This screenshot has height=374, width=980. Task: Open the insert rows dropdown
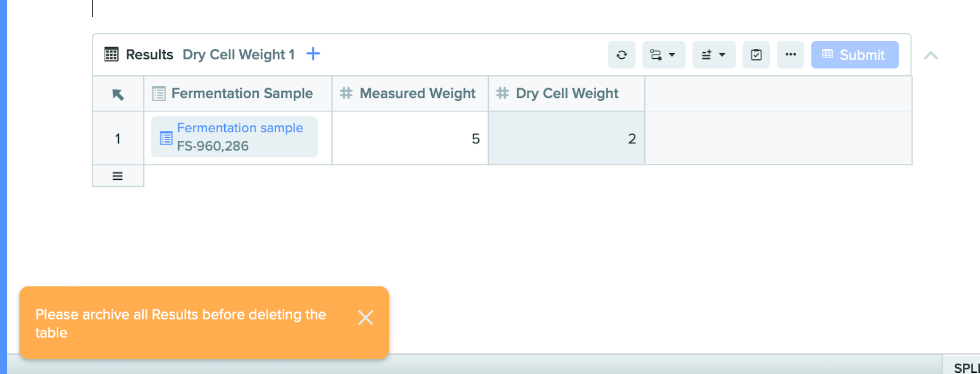click(x=714, y=55)
